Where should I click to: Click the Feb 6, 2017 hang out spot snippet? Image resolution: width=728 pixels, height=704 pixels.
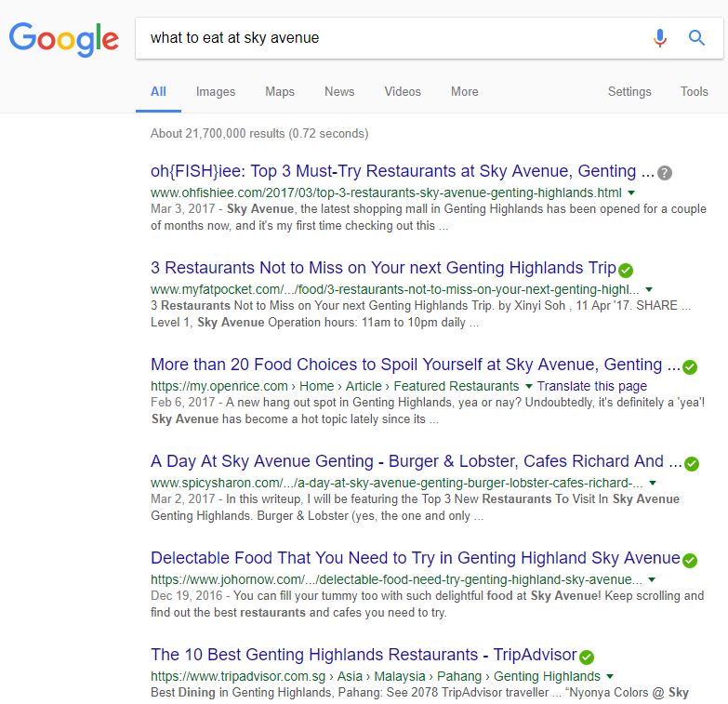point(428,410)
